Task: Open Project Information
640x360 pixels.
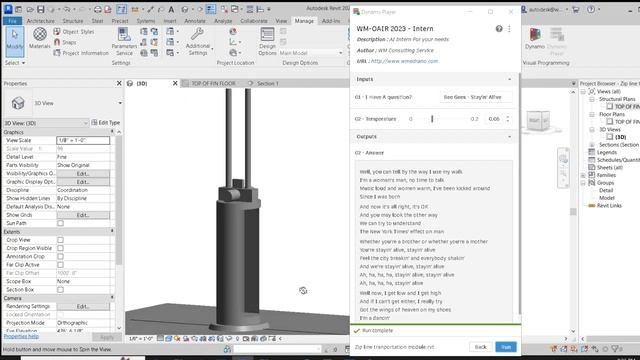Action: click(81, 53)
